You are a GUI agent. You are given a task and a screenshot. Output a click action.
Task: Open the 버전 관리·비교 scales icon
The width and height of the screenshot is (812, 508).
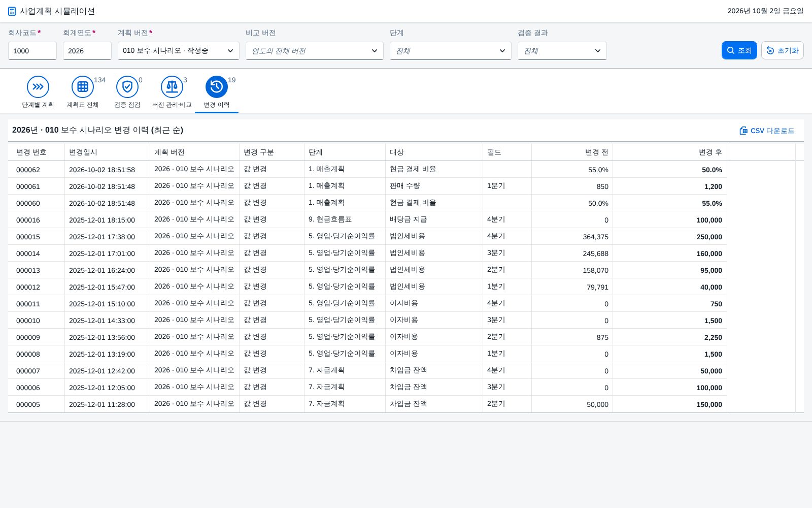(x=172, y=87)
